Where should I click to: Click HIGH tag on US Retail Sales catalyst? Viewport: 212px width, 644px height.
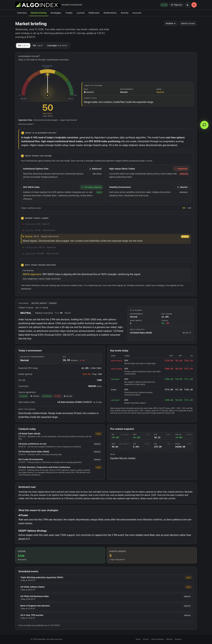[98, 434]
